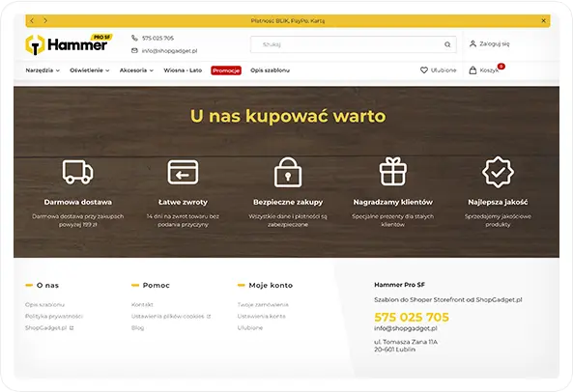Screen dimensions: 573x392
Task: Click Hammer Pro SF footer title
Action: coord(399,285)
